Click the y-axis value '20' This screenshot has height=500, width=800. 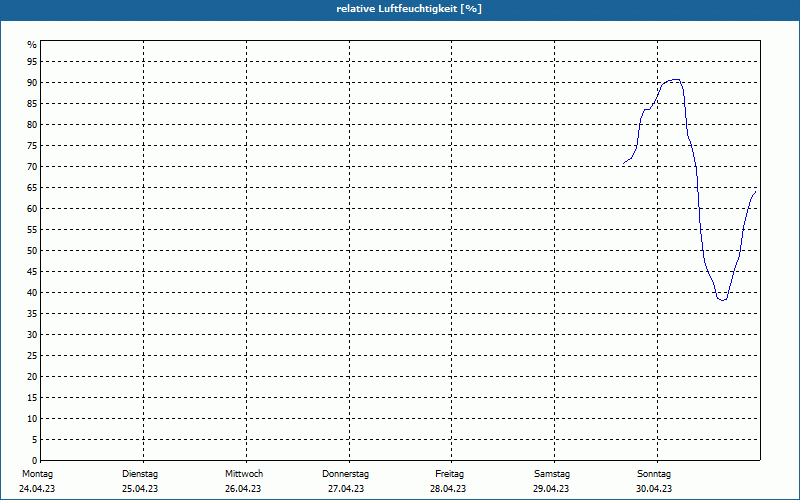click(x=32, y=377)
